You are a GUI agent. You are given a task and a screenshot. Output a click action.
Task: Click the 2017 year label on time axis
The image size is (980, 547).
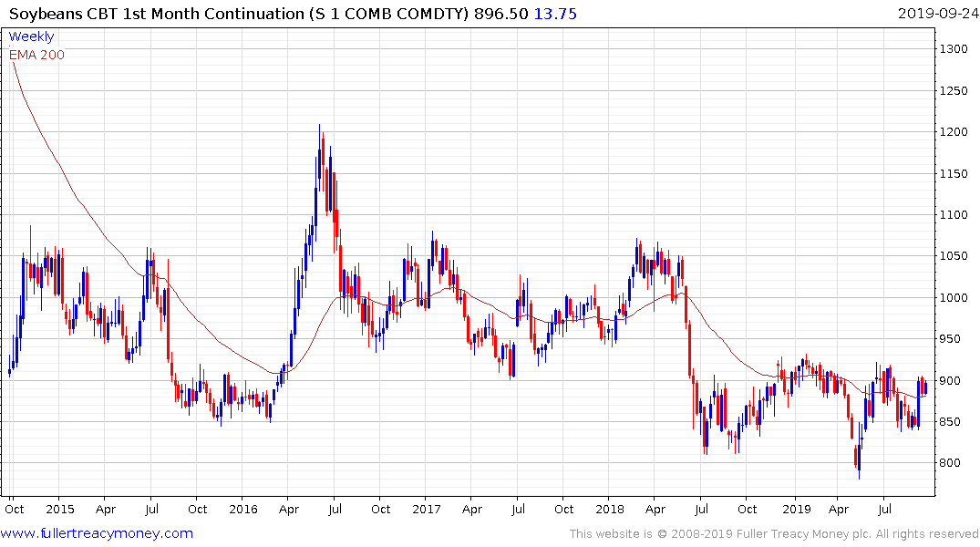coord(427,509)
